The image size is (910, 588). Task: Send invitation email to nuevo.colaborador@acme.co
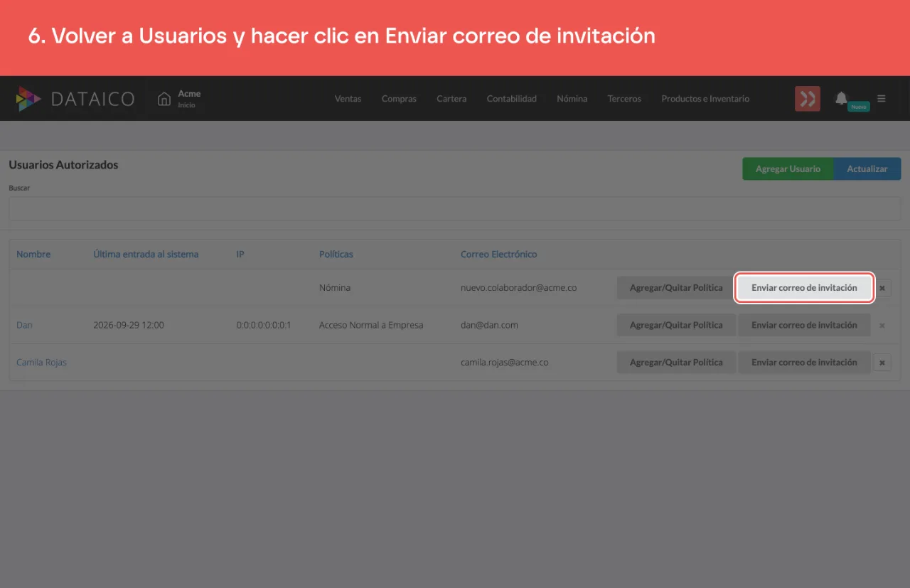804,288
